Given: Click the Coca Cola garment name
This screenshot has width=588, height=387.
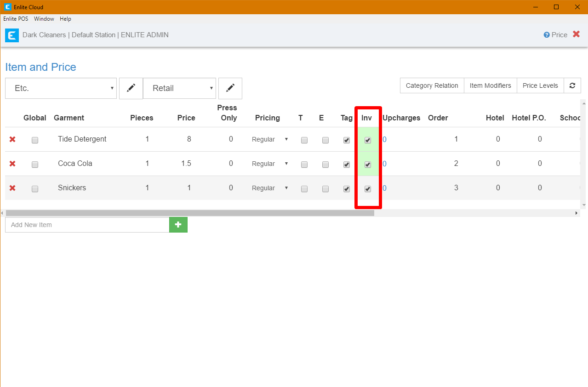Looking at the screenshot, I should [x=75, y=163].
